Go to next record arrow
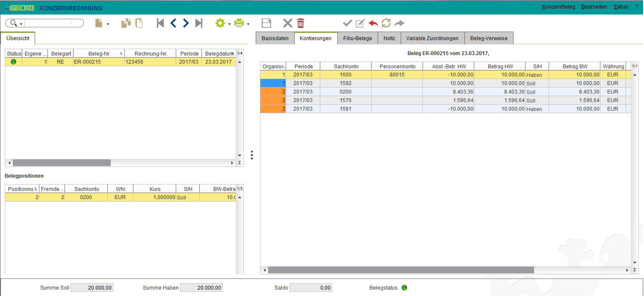Screen dimensions: 644x296 click(186, 23)
